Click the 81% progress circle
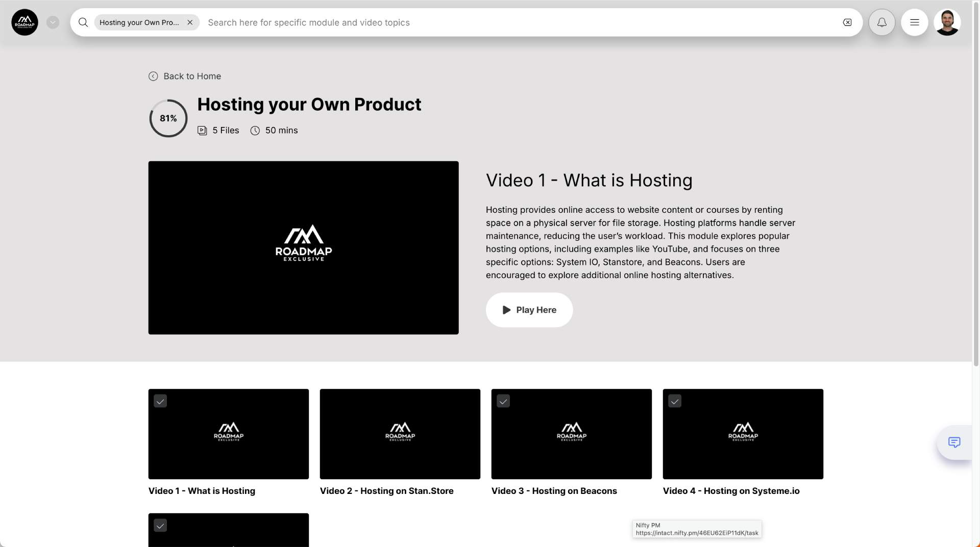 click(x=168, y=118)
